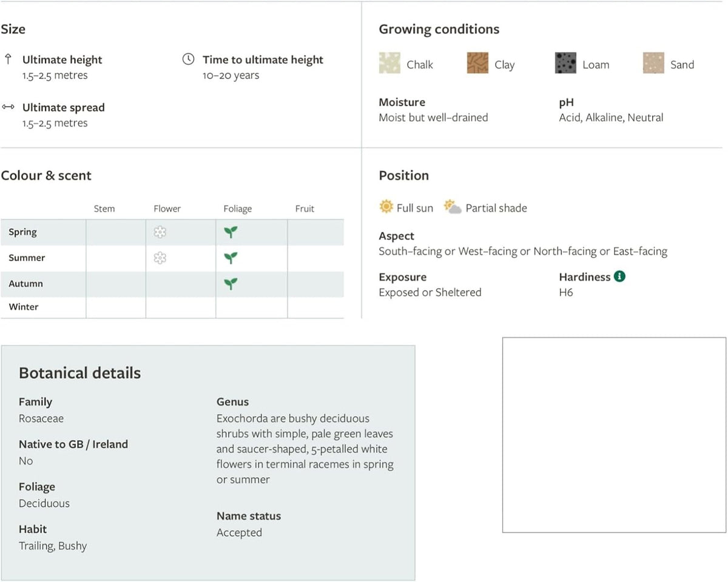Open the Hardiness info icon
Screen dimensions: 728x582
click(x=619, y=276)
